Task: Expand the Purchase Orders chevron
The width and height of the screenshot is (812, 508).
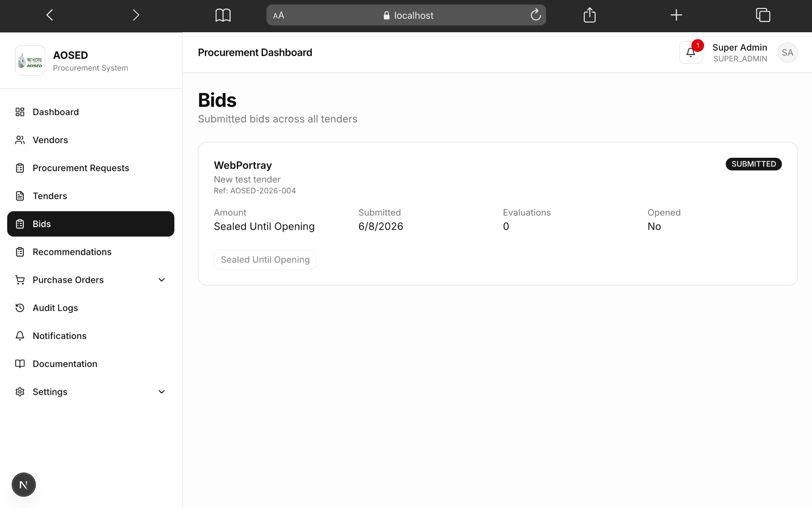Action: (161, 280)
